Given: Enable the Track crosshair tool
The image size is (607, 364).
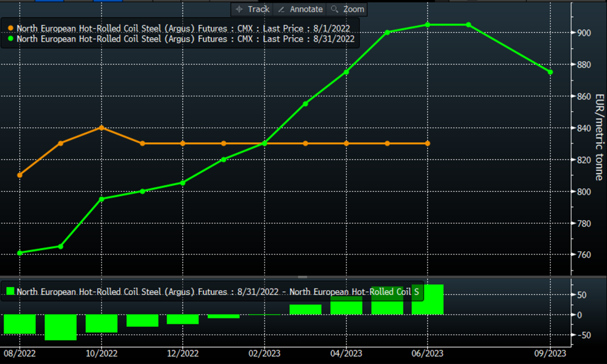Looking at the screenshot, I should 252,9.
